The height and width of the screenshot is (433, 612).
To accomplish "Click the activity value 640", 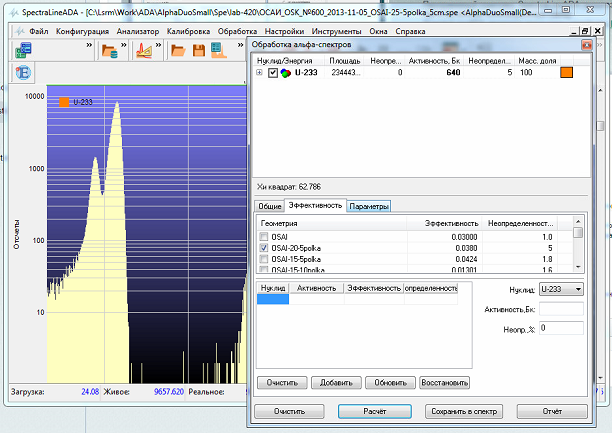I will (453, 73).
